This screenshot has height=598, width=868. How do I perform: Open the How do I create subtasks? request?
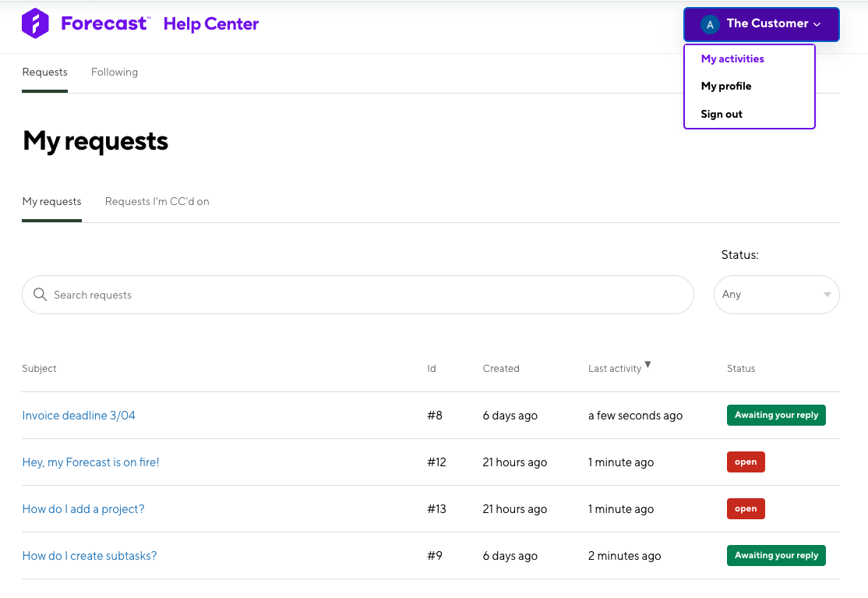[x=89, y=556]
